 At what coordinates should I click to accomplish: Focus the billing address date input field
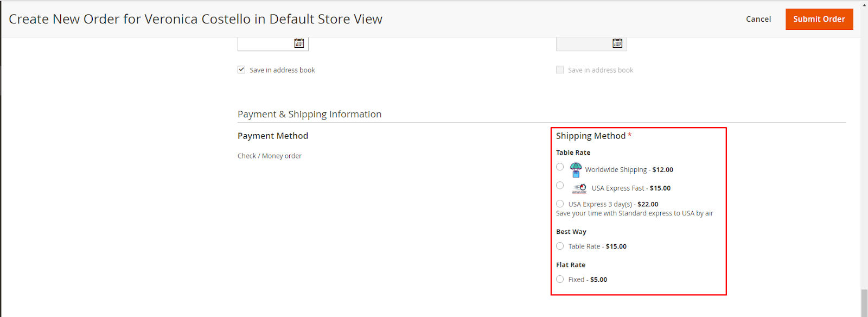pos(265,43)
